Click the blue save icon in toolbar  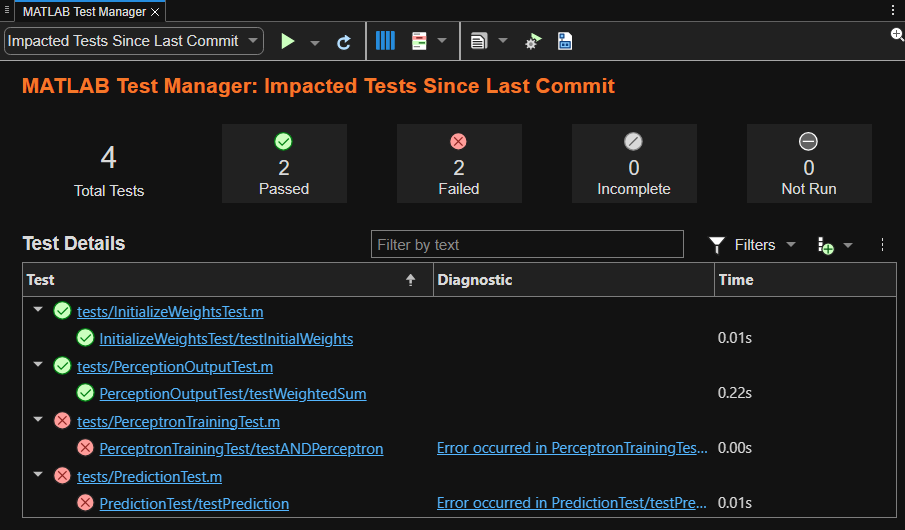coord(565,42)
